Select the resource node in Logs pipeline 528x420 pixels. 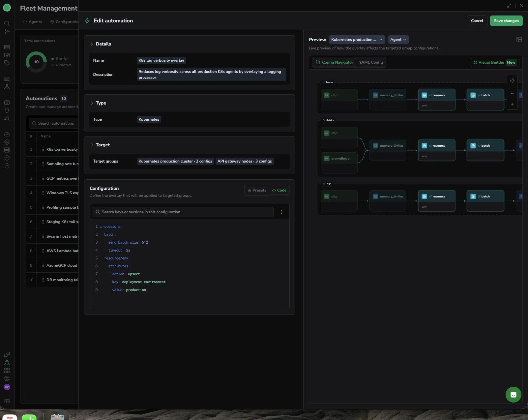coord(436,200)
